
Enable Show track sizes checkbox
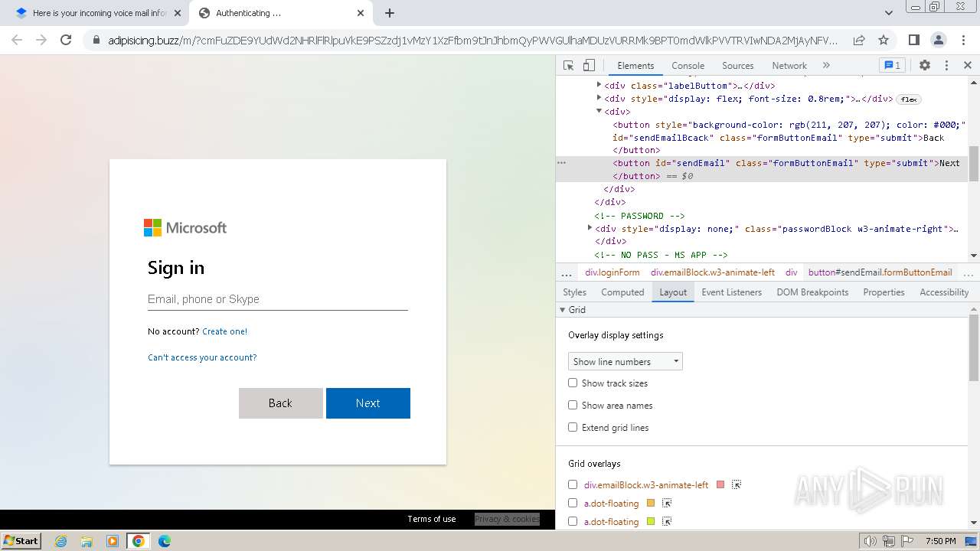coord(573,383)
